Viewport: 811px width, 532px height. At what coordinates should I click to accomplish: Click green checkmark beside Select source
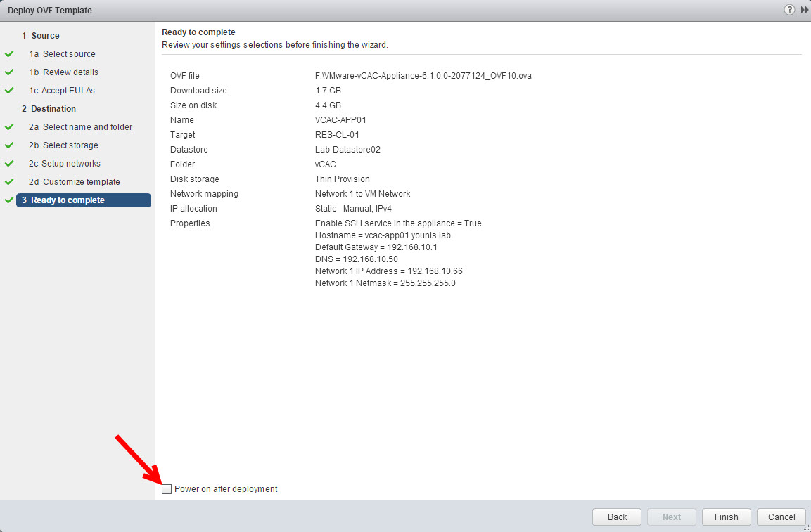pos(9,54)
